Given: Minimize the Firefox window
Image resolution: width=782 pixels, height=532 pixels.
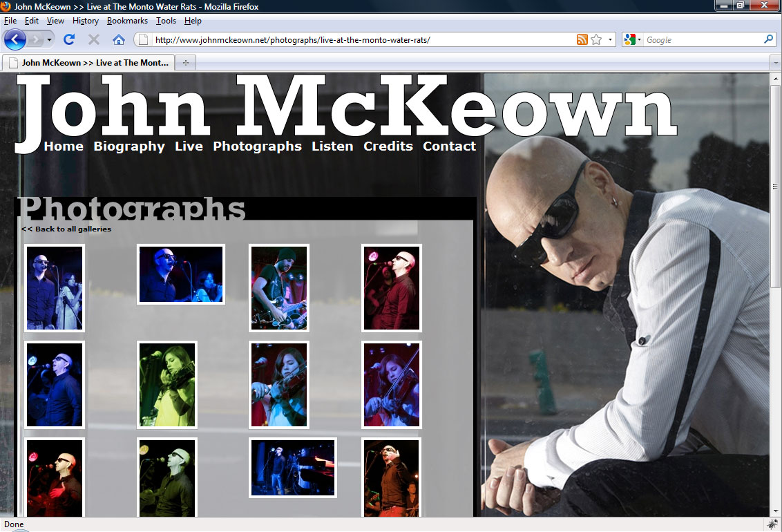Looking at the screenshot, I should pyautogui.click(x=724, y=6).
